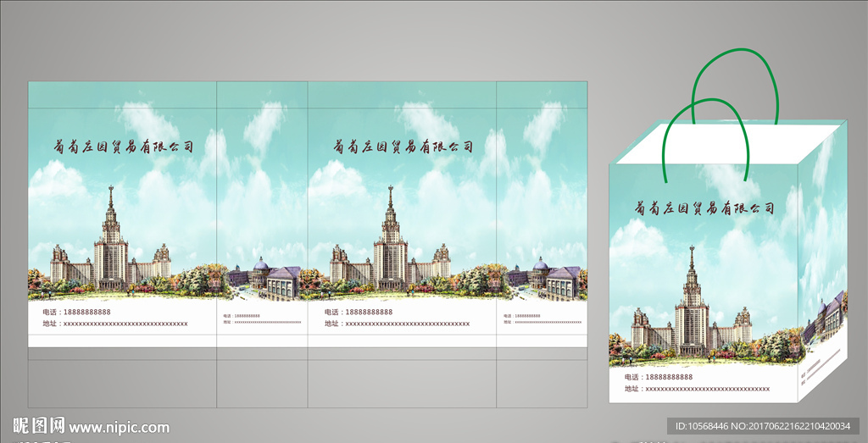The height and width of the screenshot is (443, 868).
Task: Click the 地址 address line on the third flat panel
Action: coord(397,324)
